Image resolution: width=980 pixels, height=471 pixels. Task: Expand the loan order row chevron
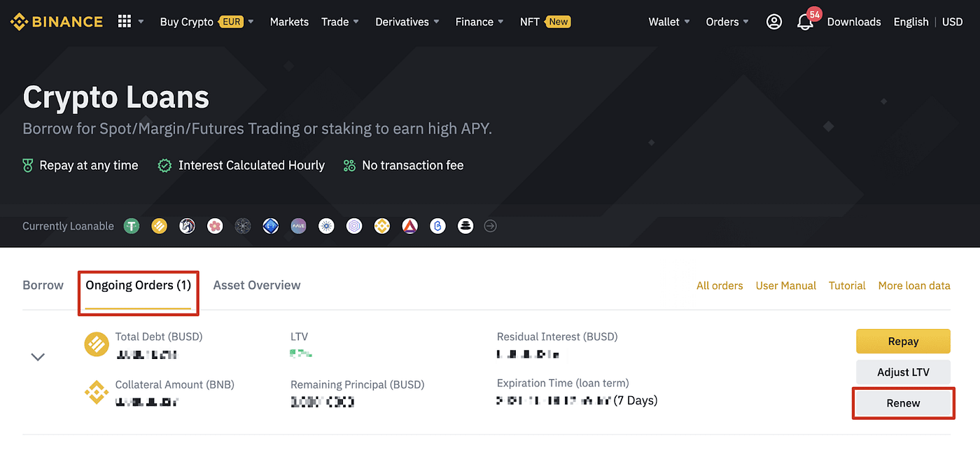pos(38,357)
